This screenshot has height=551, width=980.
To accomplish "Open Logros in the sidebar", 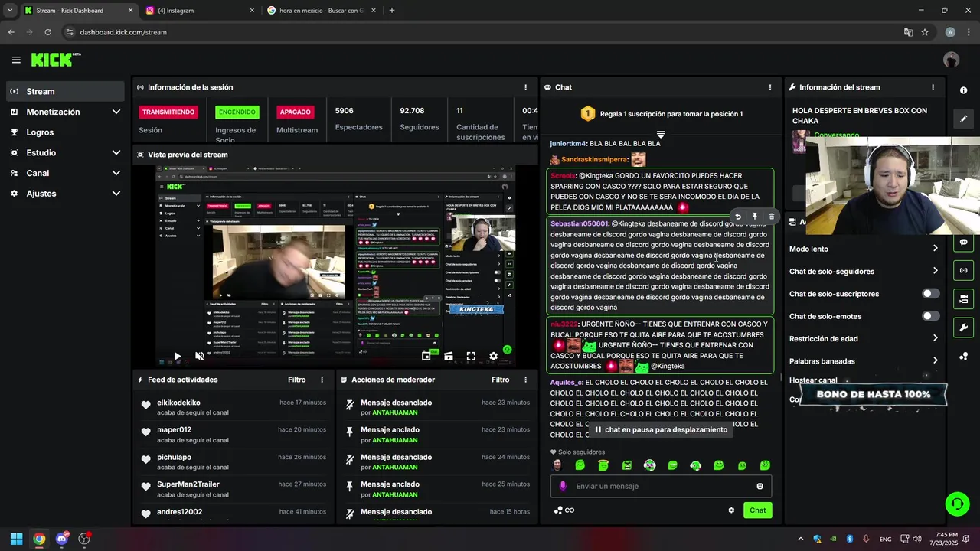I will (x=65, y=132).
